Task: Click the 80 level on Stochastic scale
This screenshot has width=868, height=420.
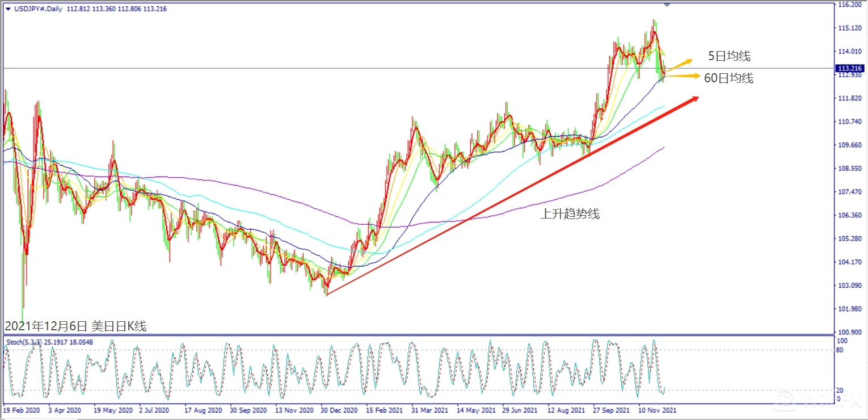Action: pyautogui.click(x=841, y=350)
